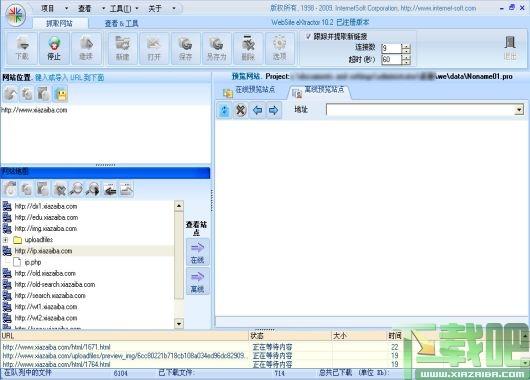Image resolution: width=530 pixels, height=380 pixels.
Task: Switch to the 查看 & 工具 ribbon tab
Action: click(x=121, y=23)
